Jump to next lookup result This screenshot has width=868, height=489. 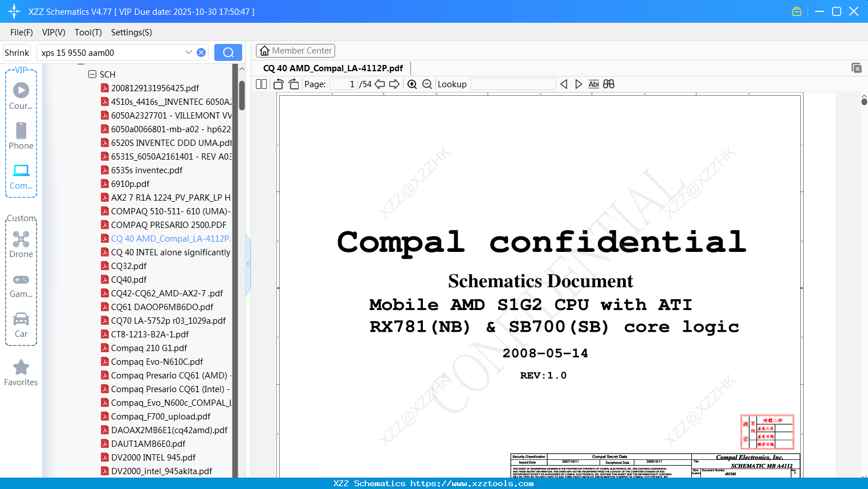[578, 84]
